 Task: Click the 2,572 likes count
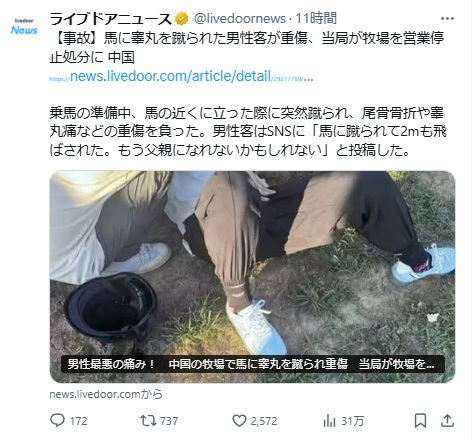[x=264, y=421]
